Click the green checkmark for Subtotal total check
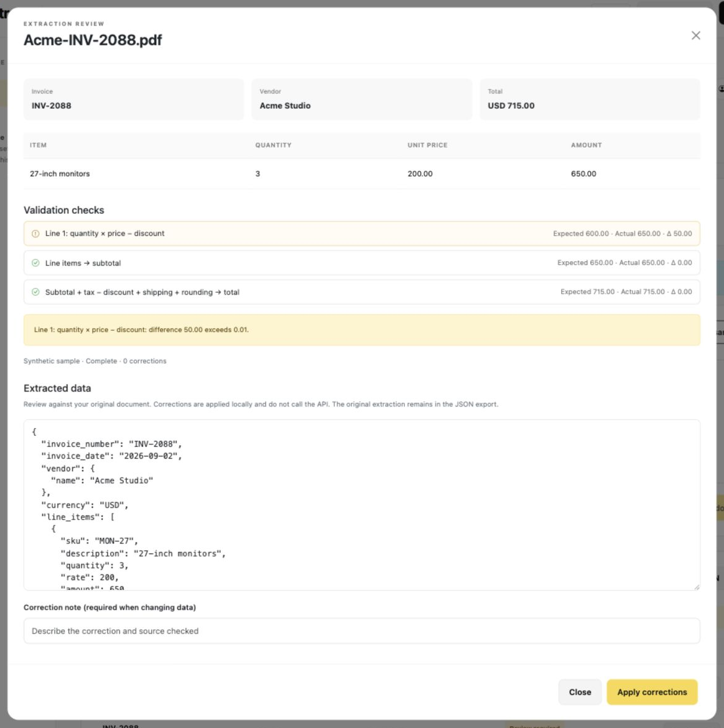 pyautogui.click(x=35, y=292)
